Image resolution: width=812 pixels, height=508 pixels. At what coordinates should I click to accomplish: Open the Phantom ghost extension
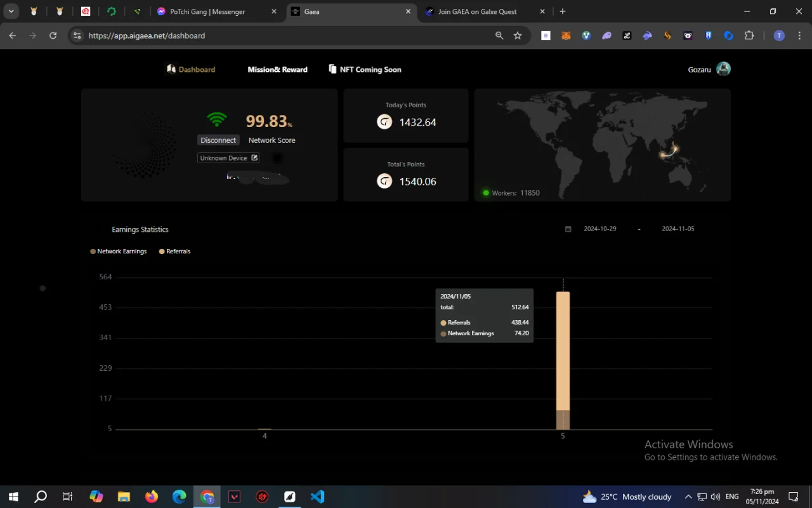pyautogui.click(x=606, y=36)
